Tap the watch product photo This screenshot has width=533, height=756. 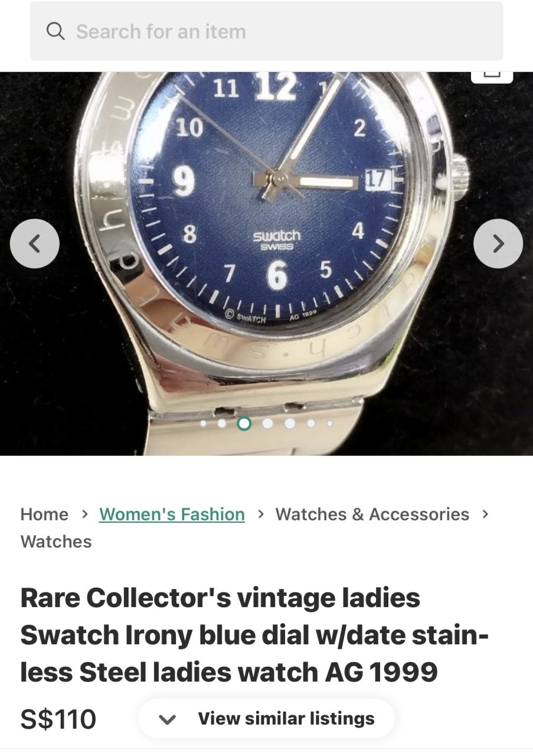pos(266,263)
